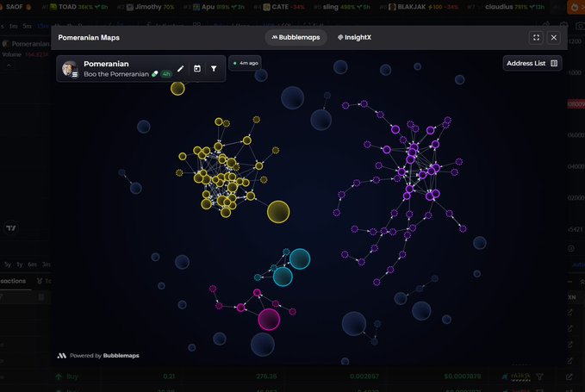Open the Powered by Bubblemaps link
This screenshot has height=392, width=585.
98,356
